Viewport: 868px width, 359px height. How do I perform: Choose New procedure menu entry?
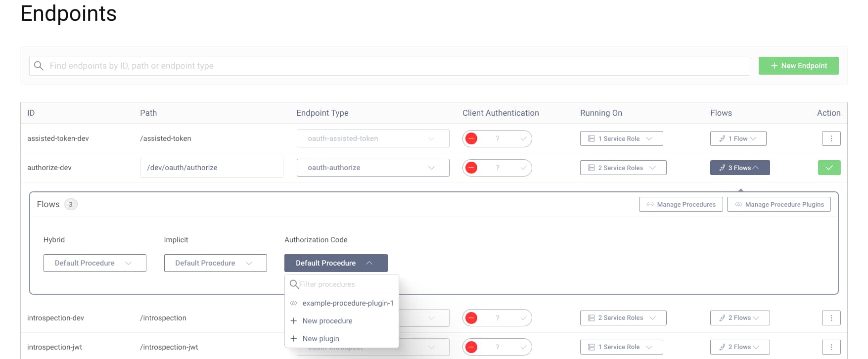pos(342,321)
